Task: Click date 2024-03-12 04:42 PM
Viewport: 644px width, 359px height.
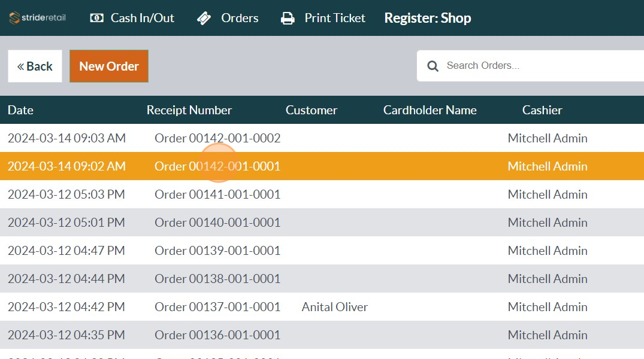Action: click(66, 307)
